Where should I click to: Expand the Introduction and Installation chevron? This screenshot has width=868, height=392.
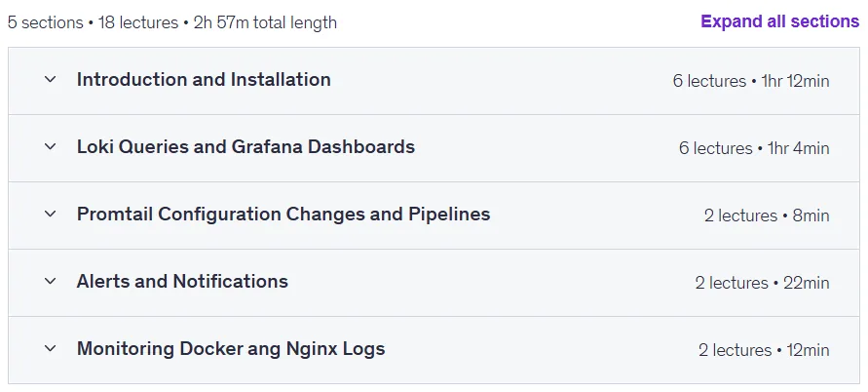(51, 79)
